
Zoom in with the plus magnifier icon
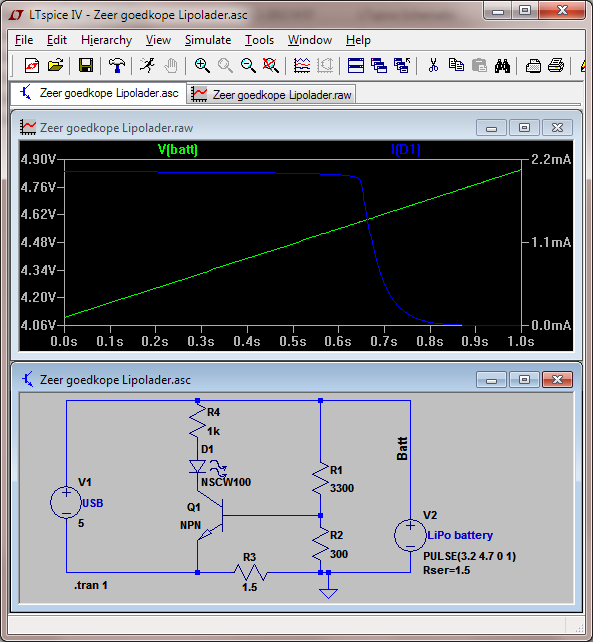[202, 66]
